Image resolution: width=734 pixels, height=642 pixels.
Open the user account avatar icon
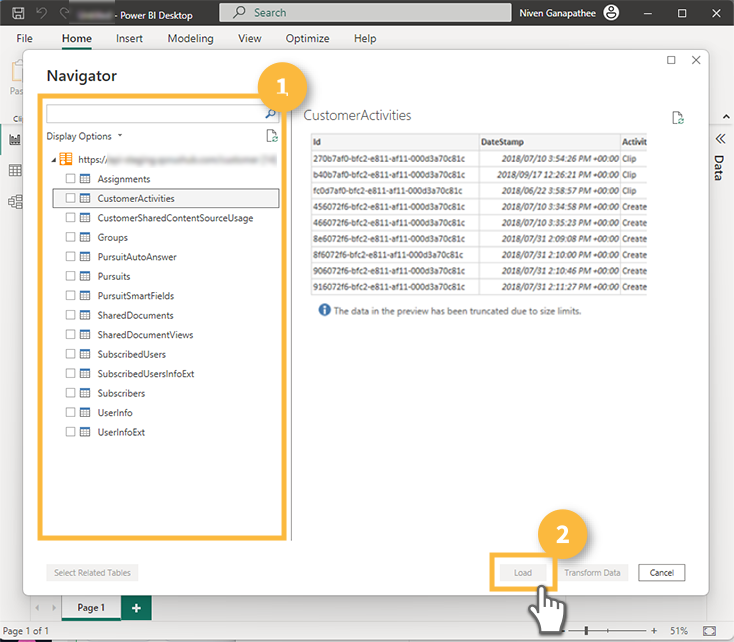tap(611, 13)
